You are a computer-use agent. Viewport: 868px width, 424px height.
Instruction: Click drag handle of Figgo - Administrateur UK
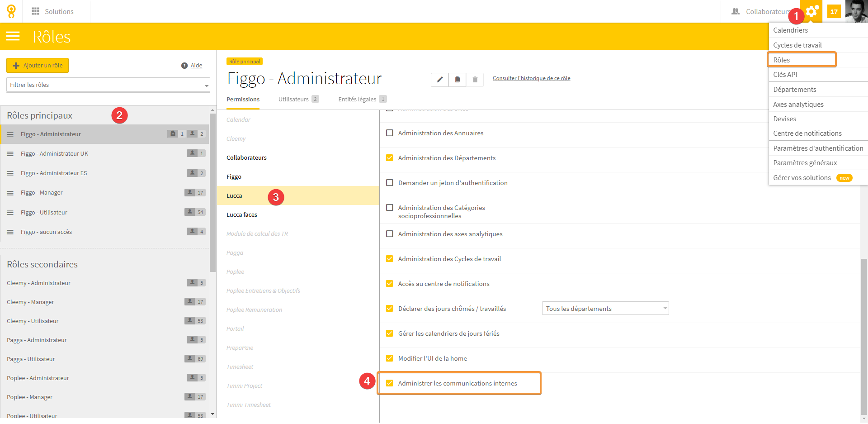pyautogui.click(x=10, y=154)
